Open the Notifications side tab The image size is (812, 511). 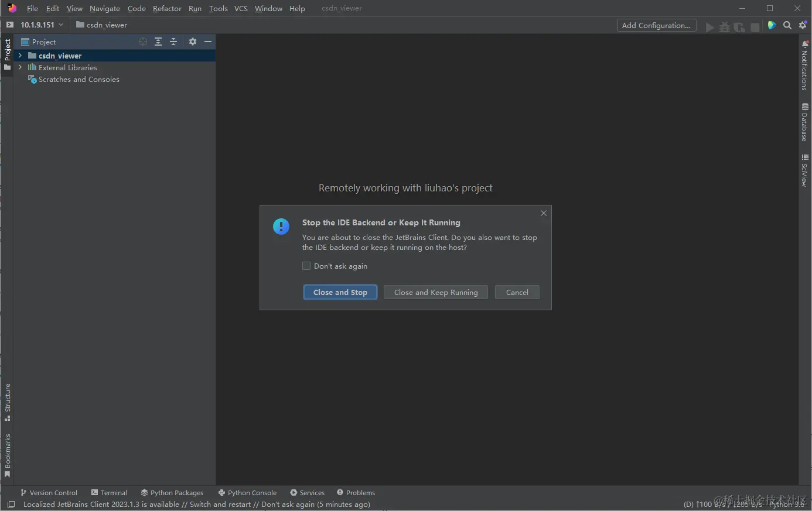coord(805,66)
